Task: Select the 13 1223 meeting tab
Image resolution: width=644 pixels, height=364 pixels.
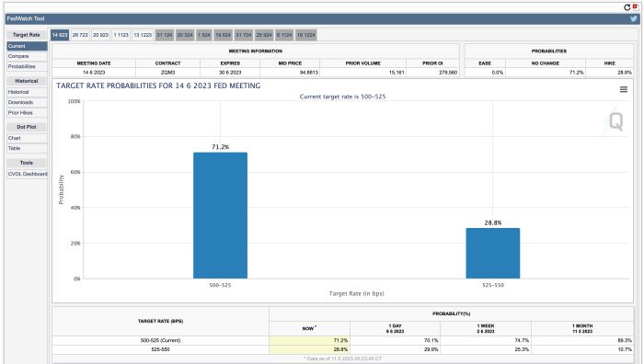Action: (x=143, y=35)
